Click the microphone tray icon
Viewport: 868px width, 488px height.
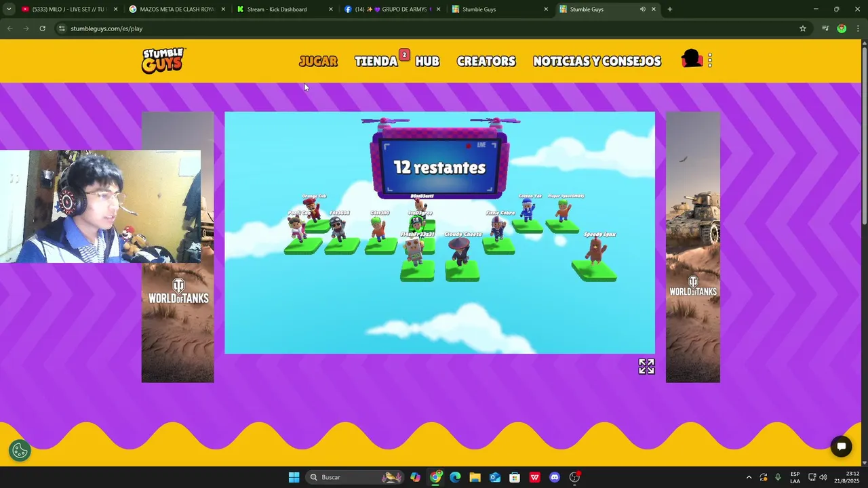778,477
